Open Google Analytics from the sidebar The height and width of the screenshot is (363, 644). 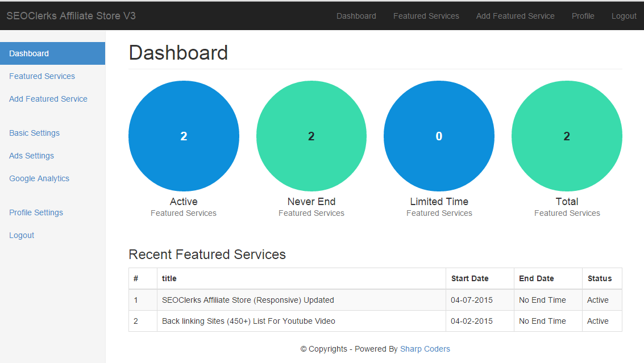pyautogui.click(x=39, y=178)
